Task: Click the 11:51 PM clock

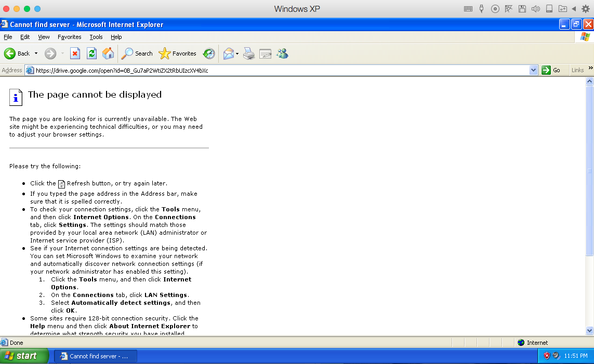Action: pyautogui.click(x=576, y=356)
